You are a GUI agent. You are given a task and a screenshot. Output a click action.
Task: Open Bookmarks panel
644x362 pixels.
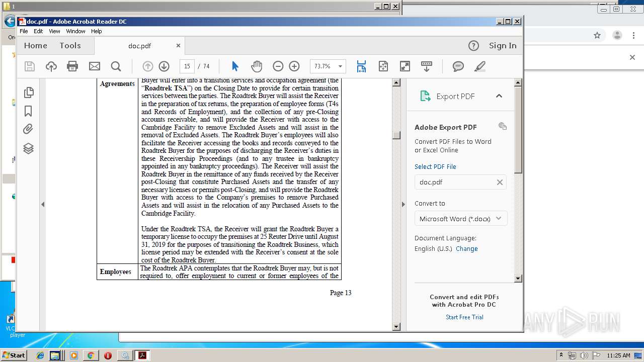(29, 111)
